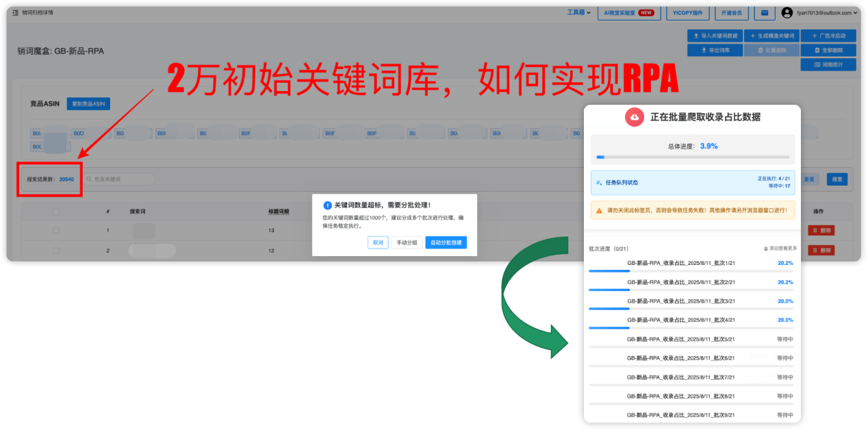Screen dimensions: 868x430
Task: Click title-frequency value 13 in row 1
Action: 271,231
